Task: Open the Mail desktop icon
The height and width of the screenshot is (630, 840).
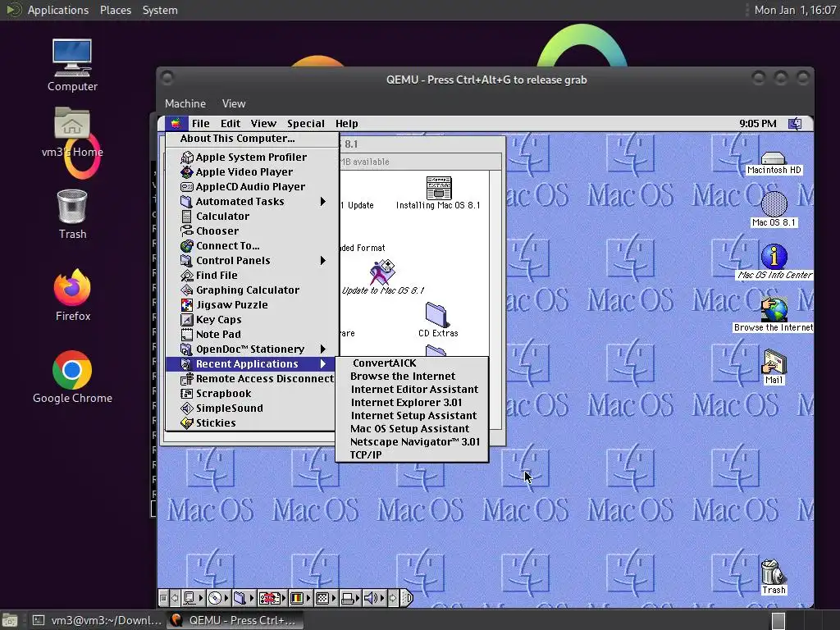Action: point(774,367)
